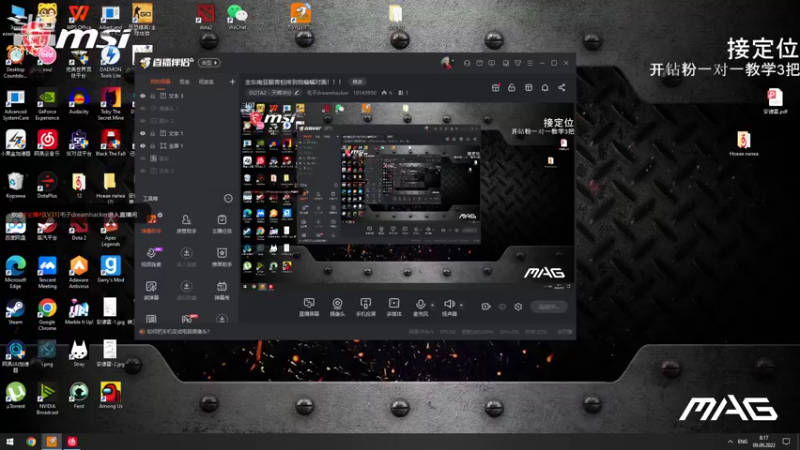Select the Steam desktop shortcut

(x=15, y=312)
